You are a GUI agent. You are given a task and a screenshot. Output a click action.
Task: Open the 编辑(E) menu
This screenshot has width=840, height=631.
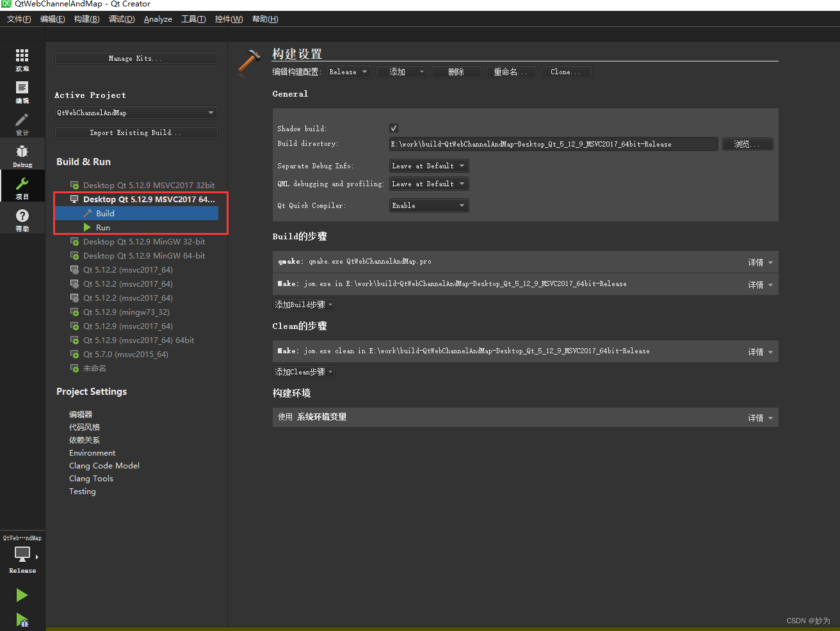pyautogui.click(x=52, y=19)
